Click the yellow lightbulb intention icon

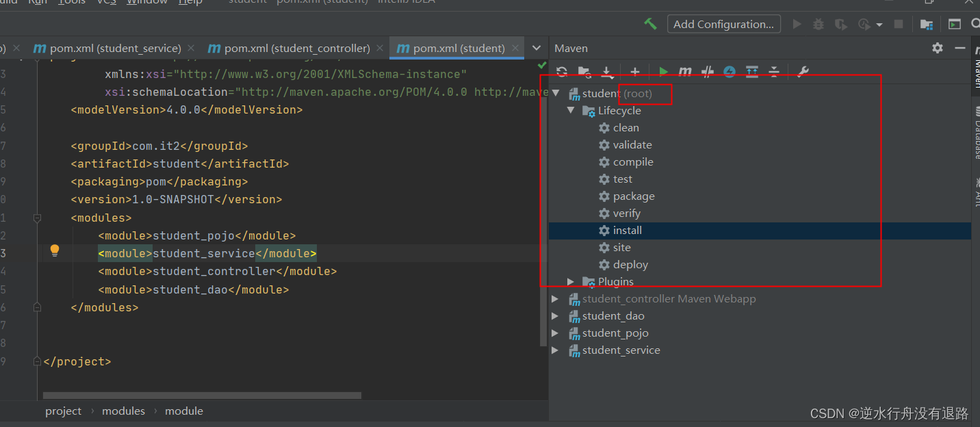(x=55, y=251)
